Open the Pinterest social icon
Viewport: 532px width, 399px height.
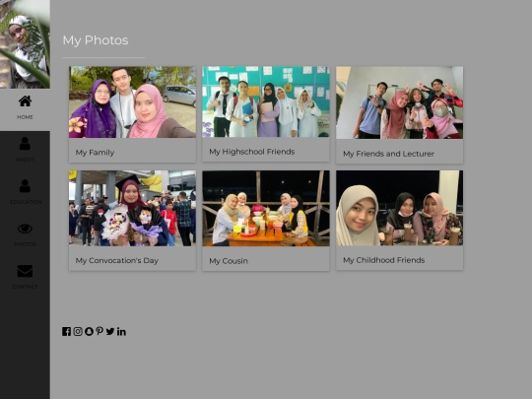pyautogui.click(x=100, y=331)
